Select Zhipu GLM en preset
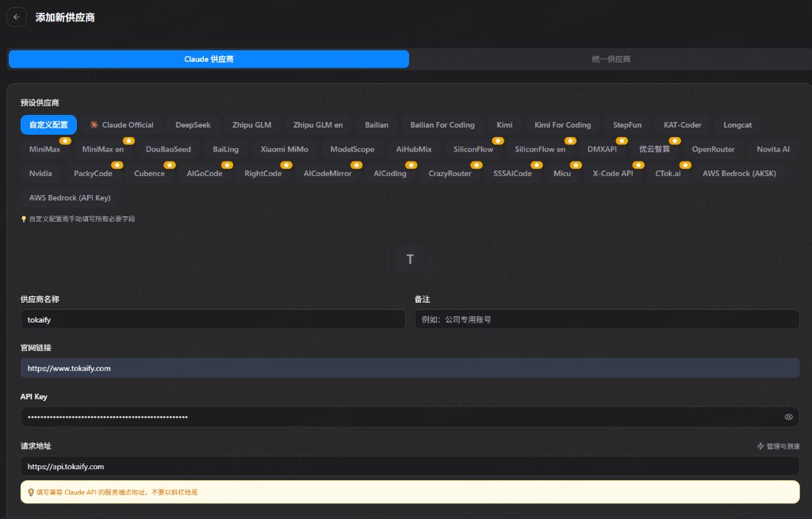 [318, 124]
